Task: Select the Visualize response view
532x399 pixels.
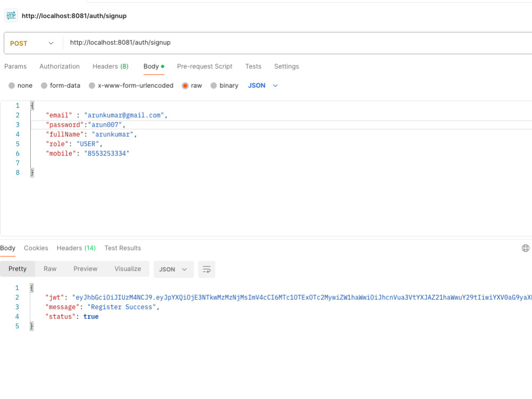Action: [x=128, y=269]
